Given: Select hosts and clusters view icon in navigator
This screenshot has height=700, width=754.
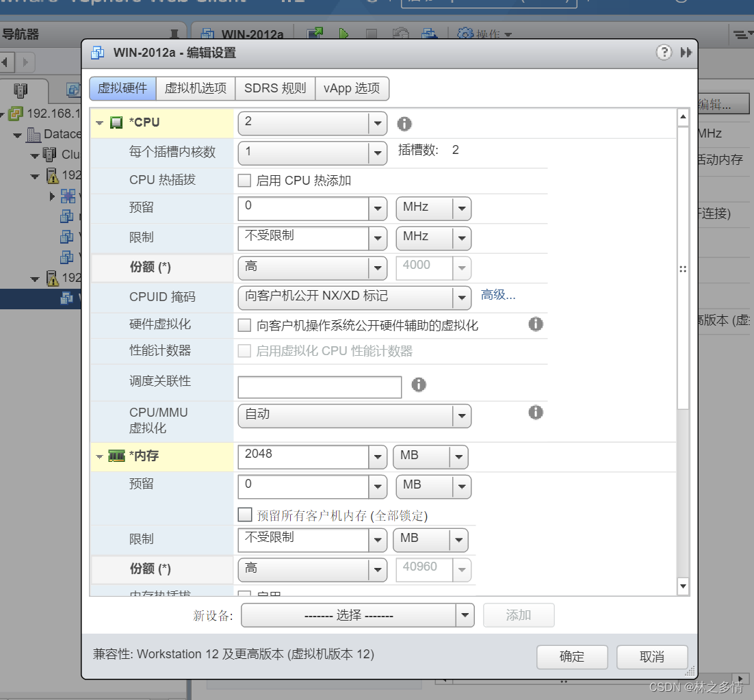Looking at the screenshot, I should click(21, 90).
